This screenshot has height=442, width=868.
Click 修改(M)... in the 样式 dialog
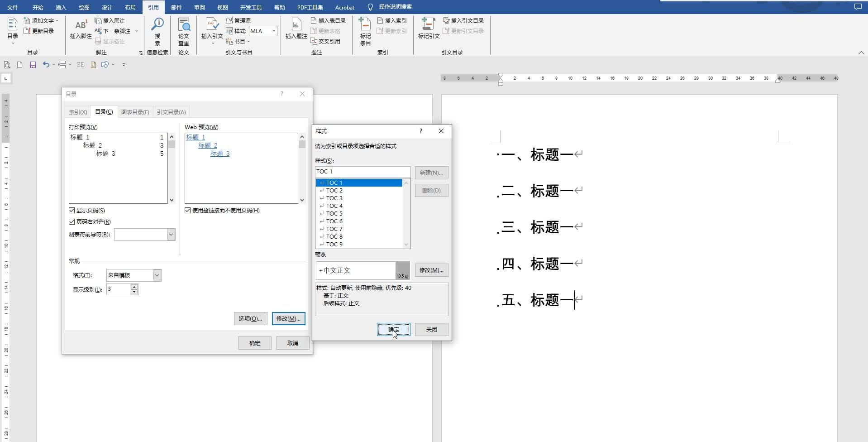pos(431,270)
